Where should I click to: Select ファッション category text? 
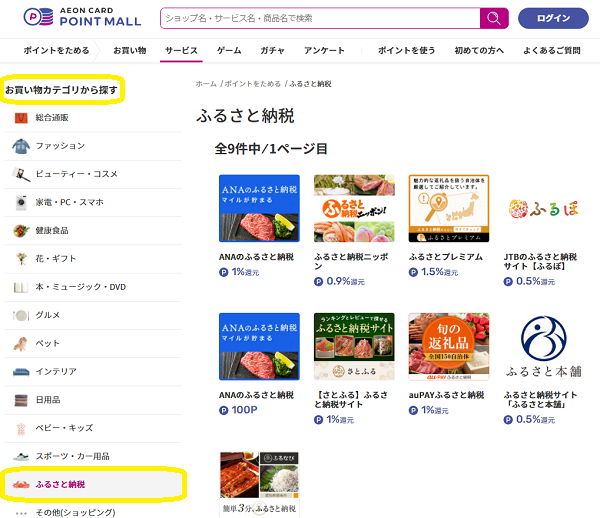(x=60, y=146)
